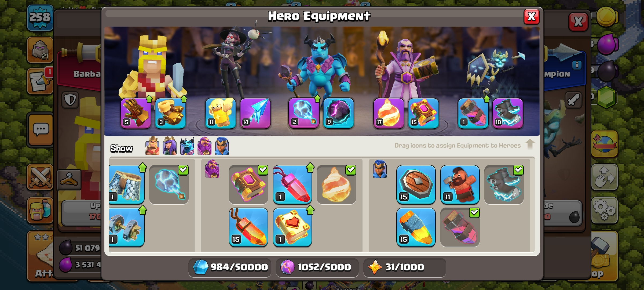Tap upgrade arrow on red Rage Gem
Image resolution: width=644 pixels, height=290 pixels.
[x=310, y=167]
